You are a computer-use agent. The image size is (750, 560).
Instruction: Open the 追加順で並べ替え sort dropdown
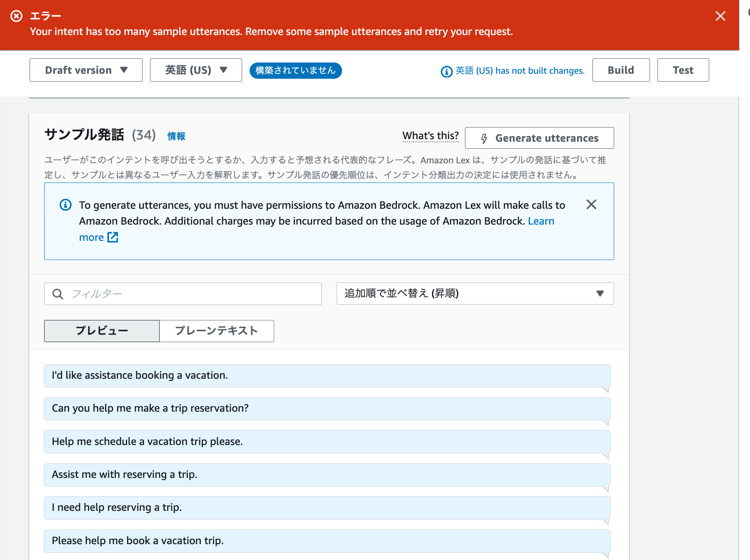point(475,294)
